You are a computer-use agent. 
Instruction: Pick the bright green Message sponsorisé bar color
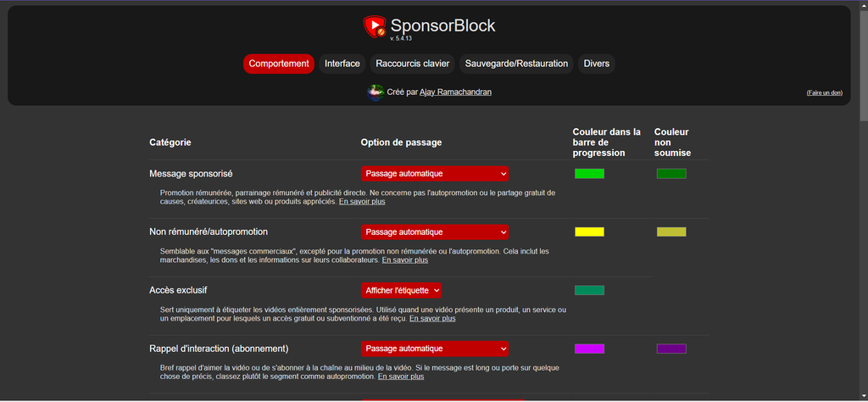point(589,174)
